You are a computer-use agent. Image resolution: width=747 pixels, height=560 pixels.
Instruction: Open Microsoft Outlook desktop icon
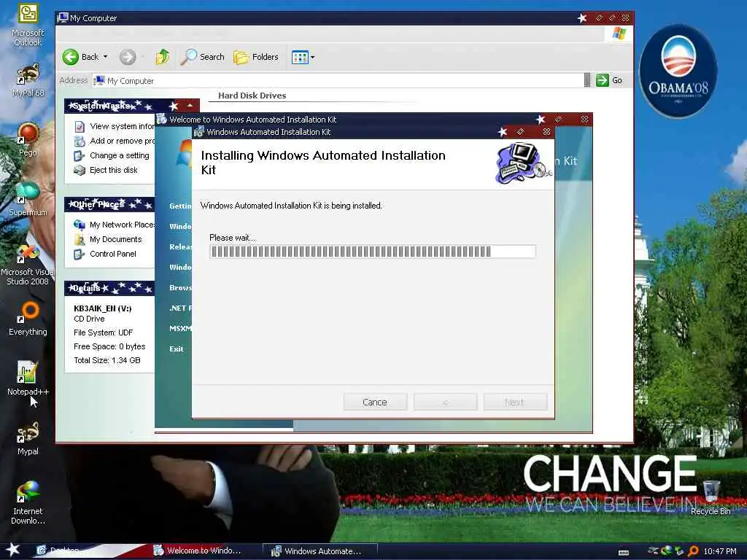click(x=28, y=26)
